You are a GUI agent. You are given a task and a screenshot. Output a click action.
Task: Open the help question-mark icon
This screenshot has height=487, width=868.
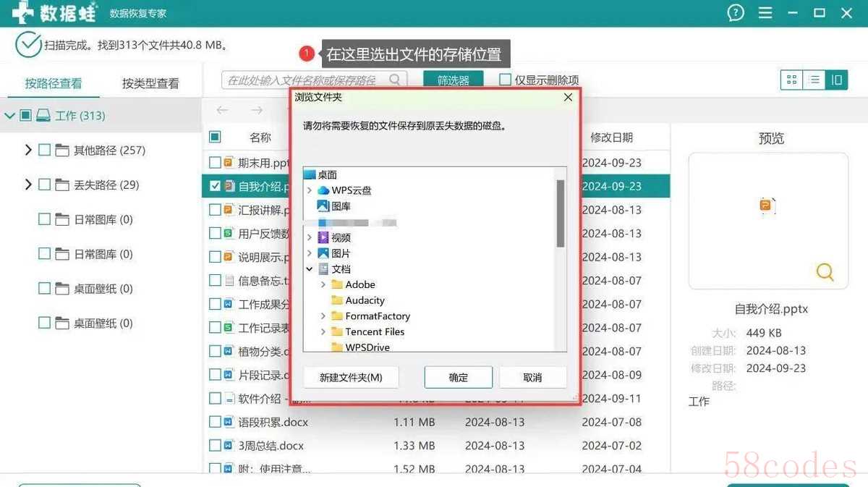pos(736,13)
